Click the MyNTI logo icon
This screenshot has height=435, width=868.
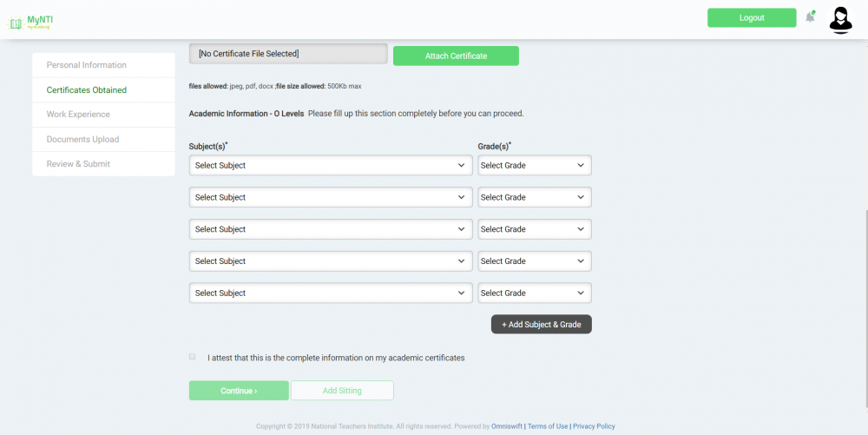[15, 21]
